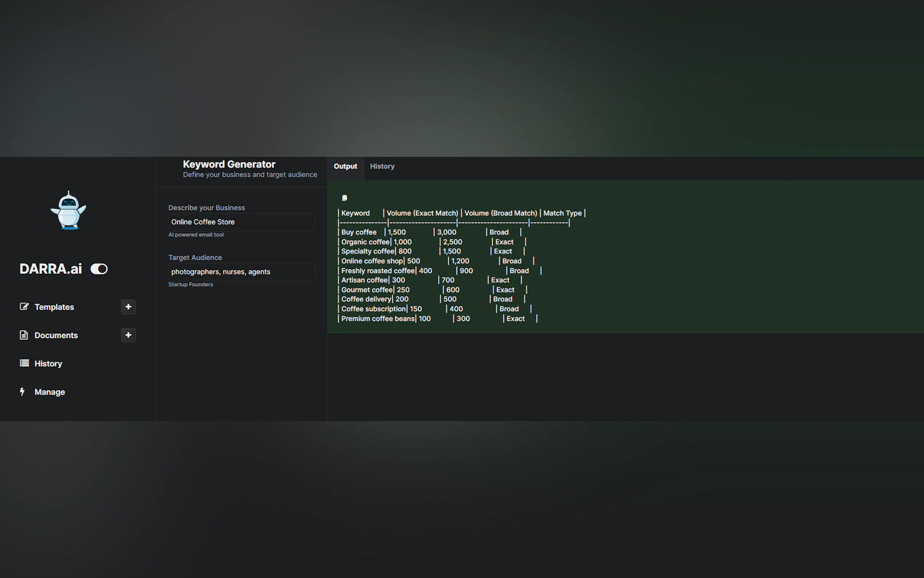Open the Manage sidebar item

coord(50,392)
